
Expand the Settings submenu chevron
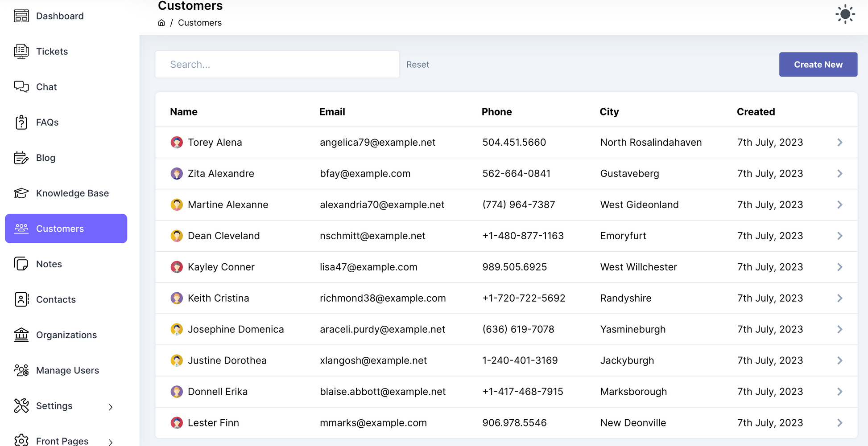point(111,407)
